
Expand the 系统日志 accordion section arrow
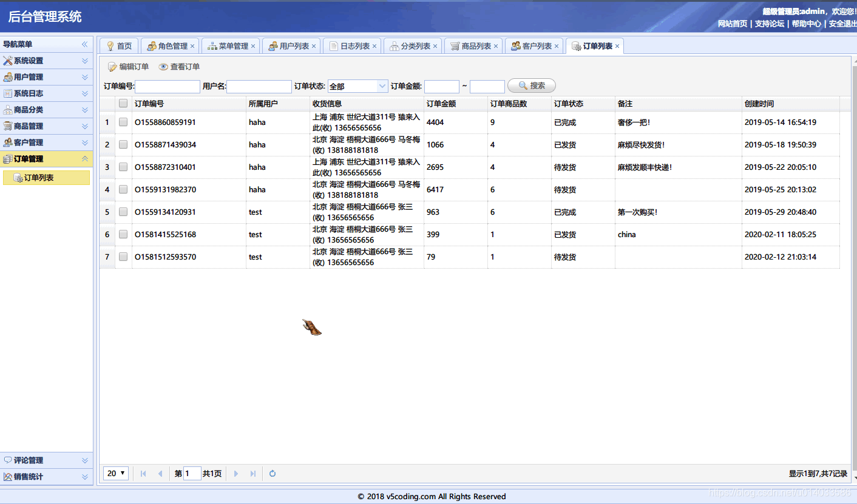point(85,93)
